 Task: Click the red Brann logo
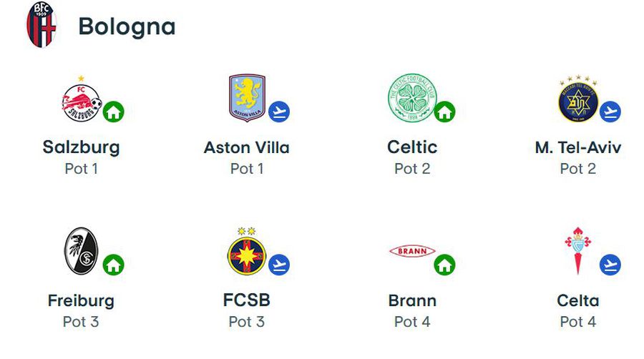(x=412, y=251)
